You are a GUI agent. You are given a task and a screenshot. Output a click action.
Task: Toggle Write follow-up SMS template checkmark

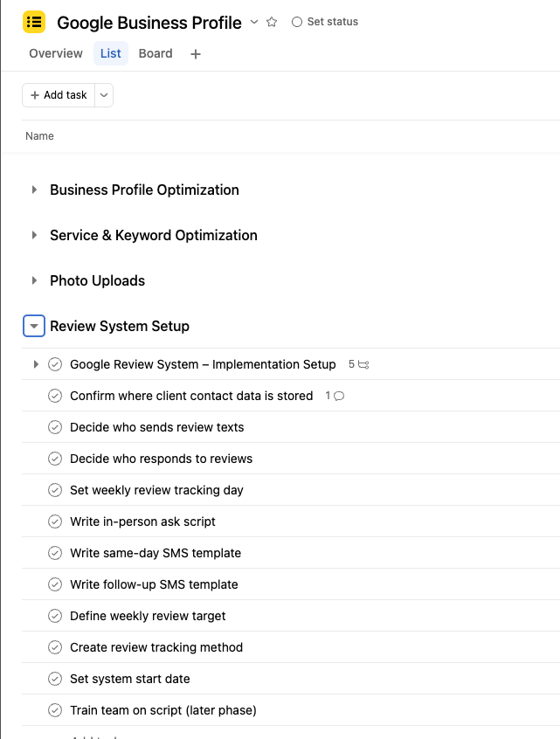tap(55, 584)
